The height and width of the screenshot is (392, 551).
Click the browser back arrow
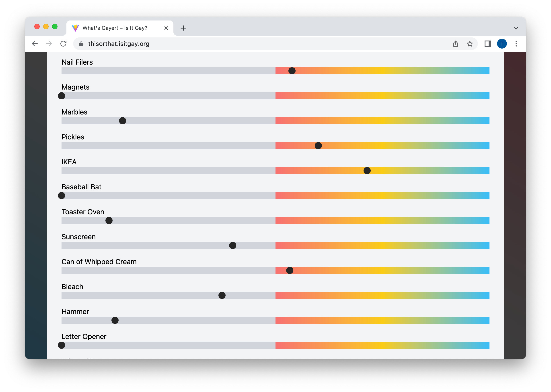tap(35, 44)
